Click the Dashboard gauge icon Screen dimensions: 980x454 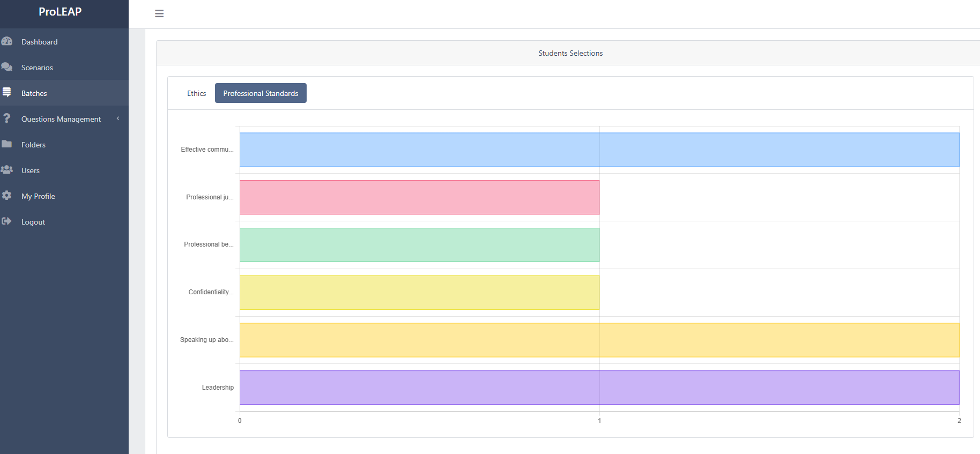point(7,41)
